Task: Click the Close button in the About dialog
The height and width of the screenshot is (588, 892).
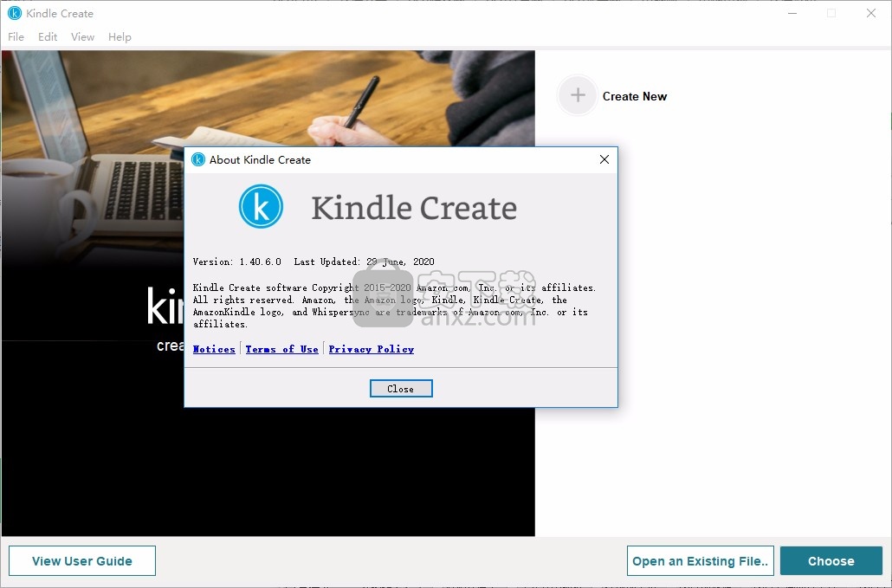Action: point(401,389)
